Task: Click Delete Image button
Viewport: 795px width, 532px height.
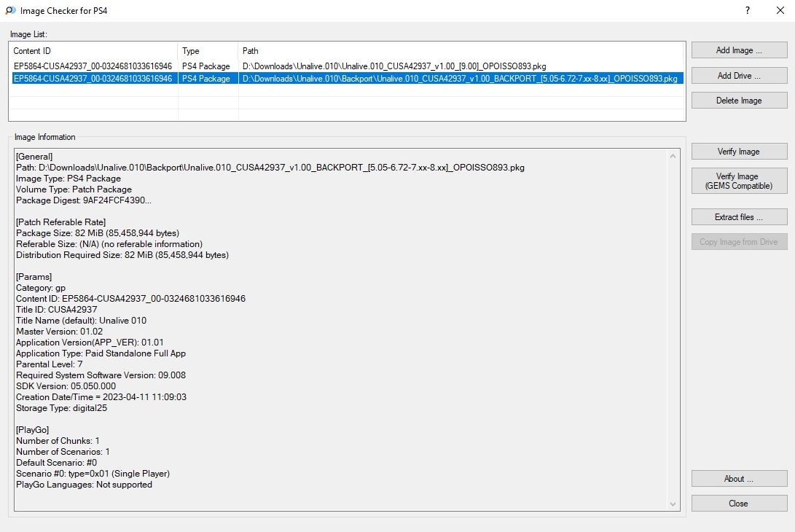Action: coord(739,101)
